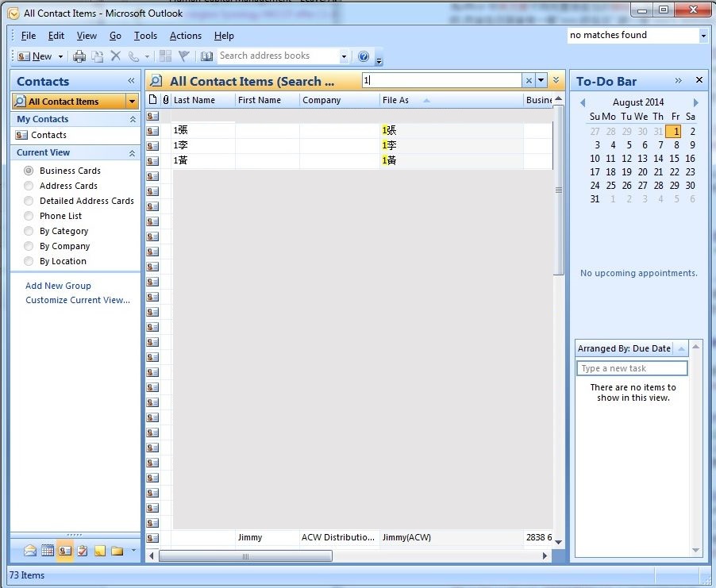
Task: Select Phone List view
Action: tap(29, 216)
